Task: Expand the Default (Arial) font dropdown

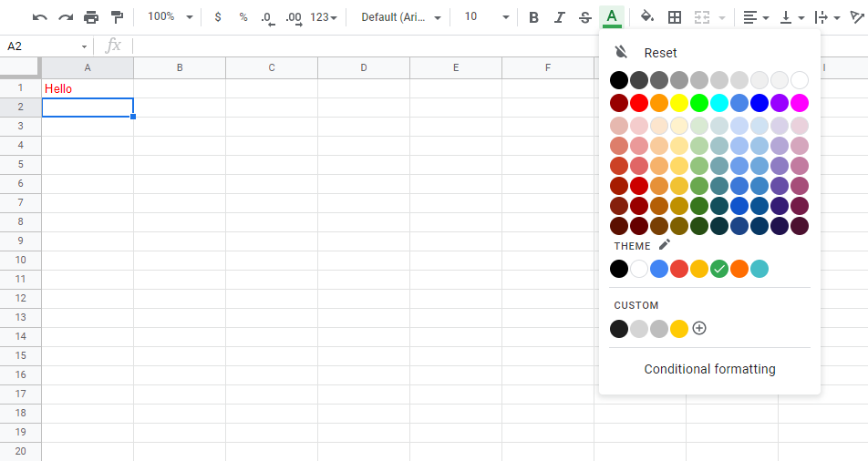Action: (401, 17)
